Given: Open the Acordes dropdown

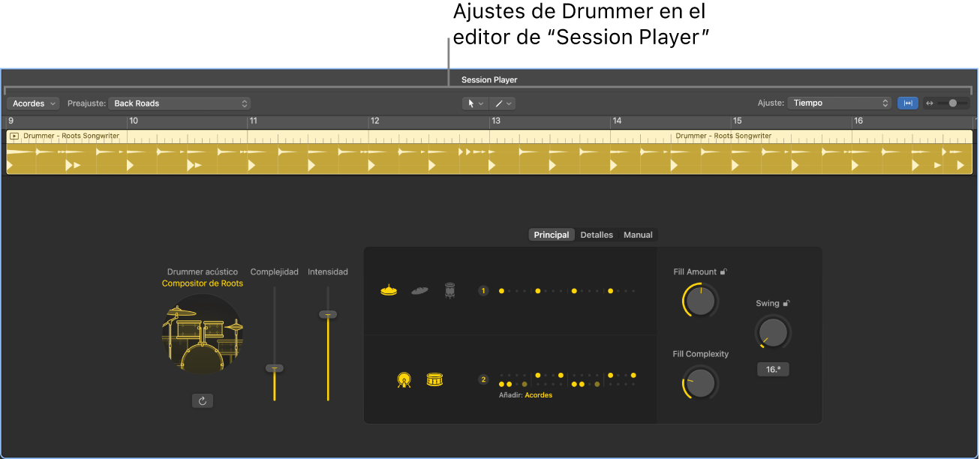Looking at the screenshot, I should [33, 103].
